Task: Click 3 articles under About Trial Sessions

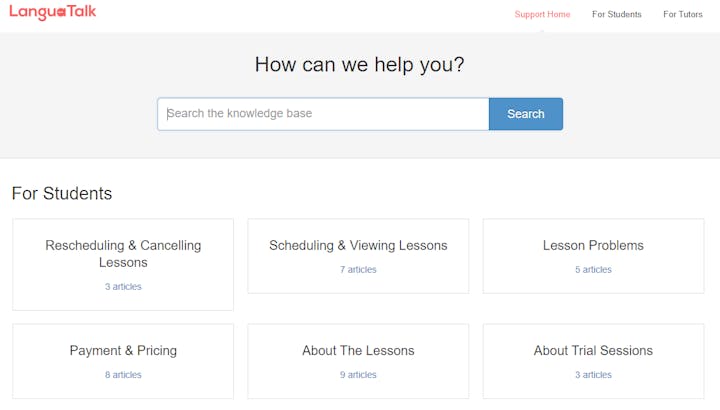Action: pos(593,375)
